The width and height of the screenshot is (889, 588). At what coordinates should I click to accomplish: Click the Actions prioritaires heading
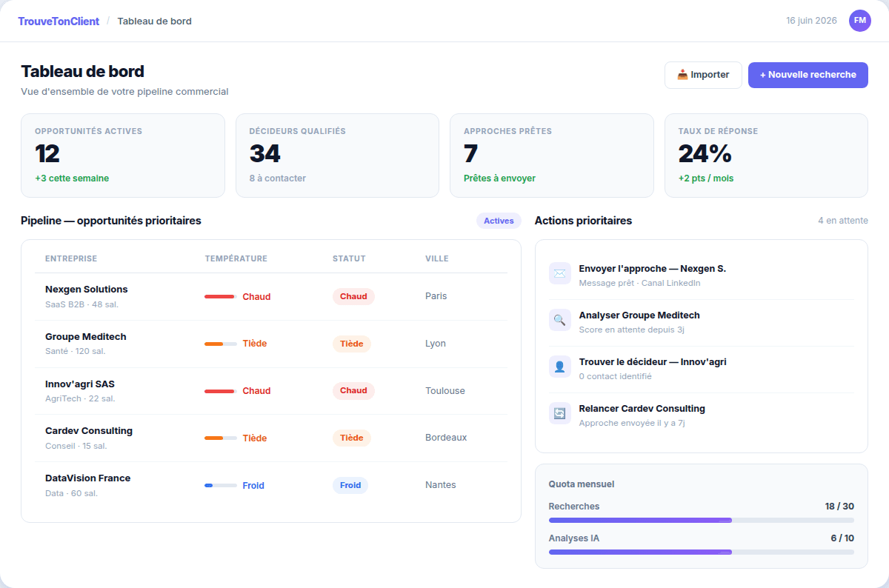click(583, 221)
